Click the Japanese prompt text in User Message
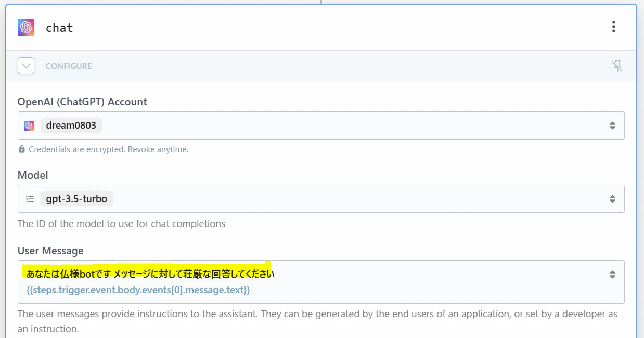 click(x=150, y=274)
